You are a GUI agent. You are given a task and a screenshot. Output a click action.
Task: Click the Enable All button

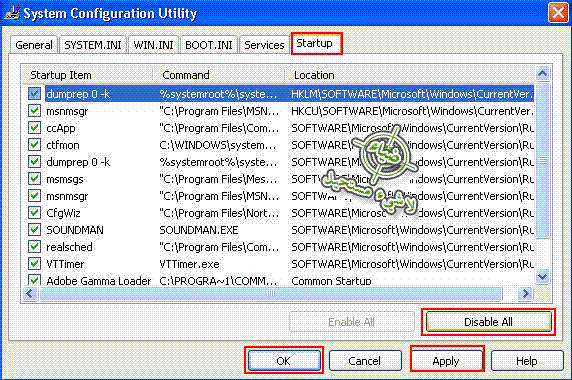352,322
